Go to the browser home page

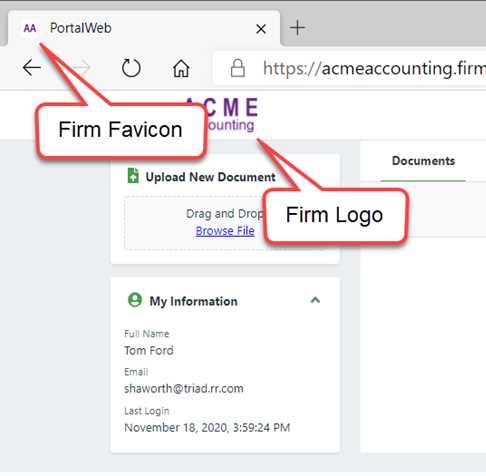181,68
